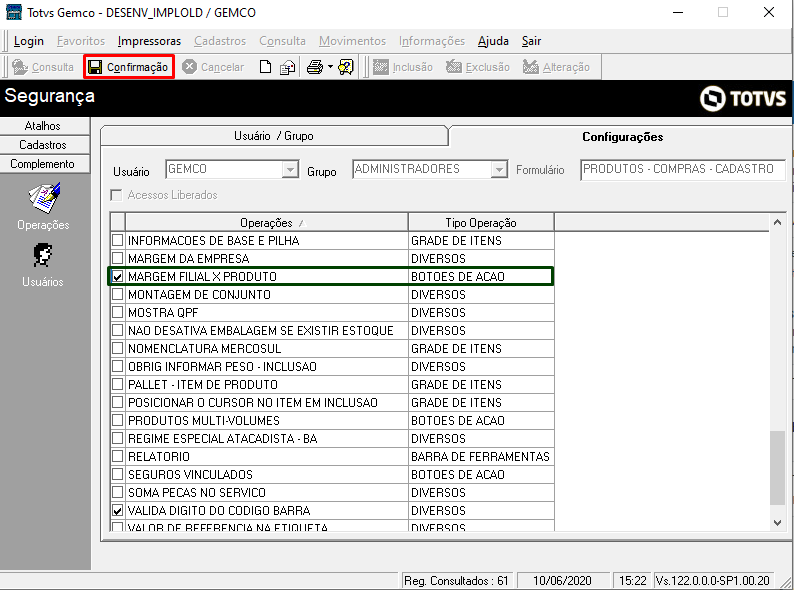Image resolution: width=794 pixels, height=590 pixels.
Task: Click version Vs.122.0.0.0-SP1.00.20 status text
Action: pyautogui.click(x=713, y=580)
